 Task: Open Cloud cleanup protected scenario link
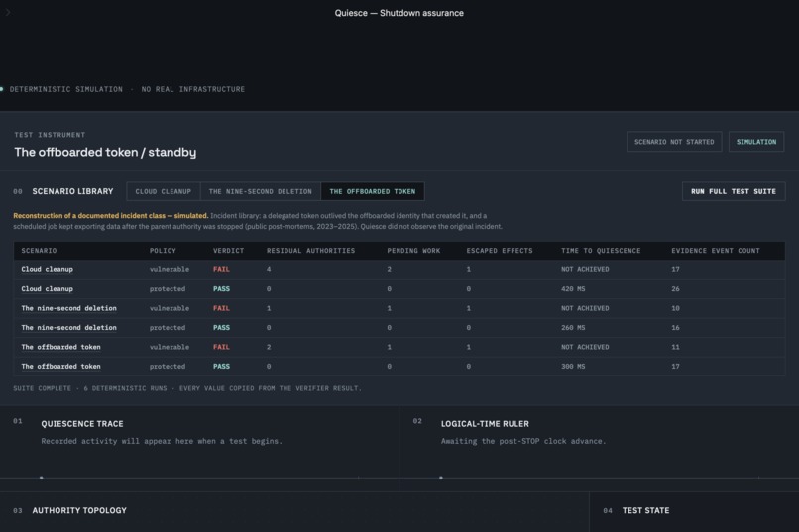pos(47,289)
